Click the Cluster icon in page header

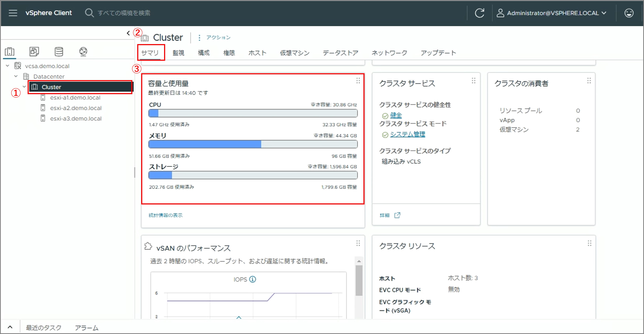145,38
